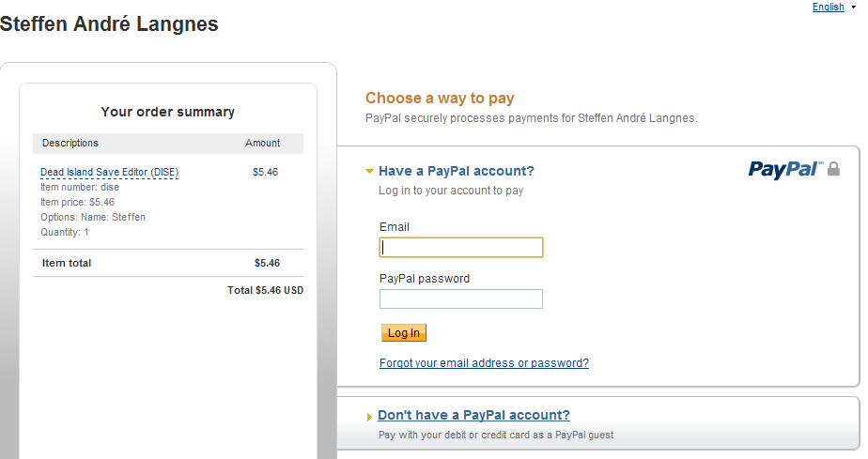Click the Descriptions column header
The image size is (868, 459).
coord(70,143)
